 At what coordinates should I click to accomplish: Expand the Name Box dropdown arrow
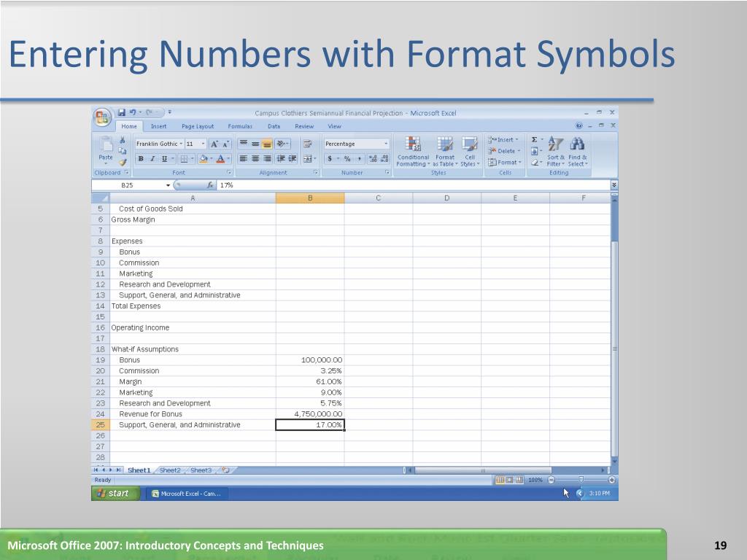click(169, 185)
